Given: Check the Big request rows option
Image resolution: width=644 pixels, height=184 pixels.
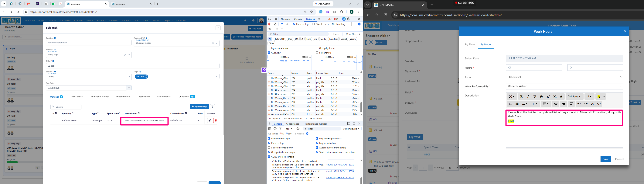Looking at the screenshot, I should pyautogui.click(x=269, y=48).
